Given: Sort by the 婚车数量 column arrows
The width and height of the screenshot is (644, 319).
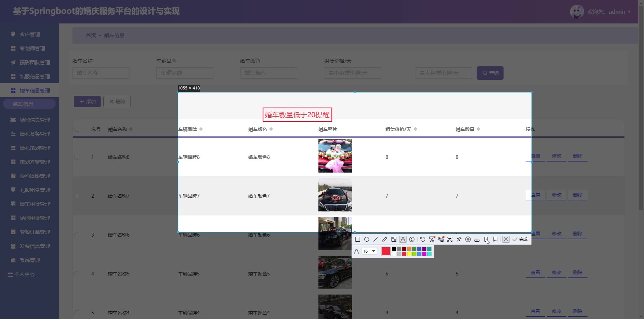Looking at the screenshot, I should point(478,129).
